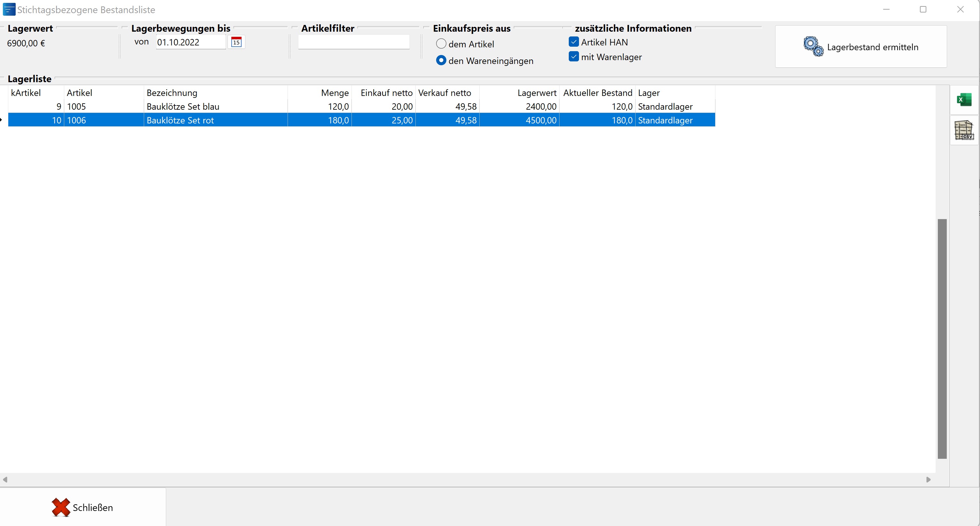980x526 pixels.
Task: Click the horizontal scrollbar right arrow
Action: point(928,480)
